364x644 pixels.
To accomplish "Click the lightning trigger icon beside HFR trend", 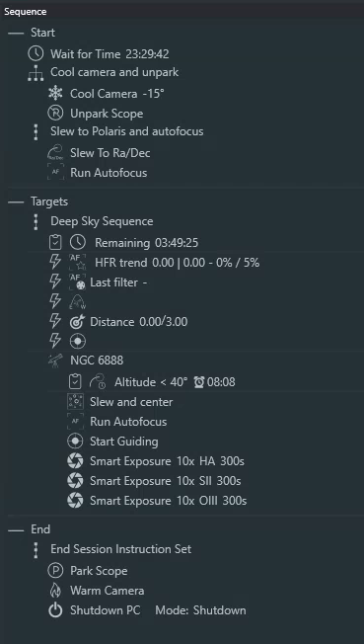I will 55,263.
